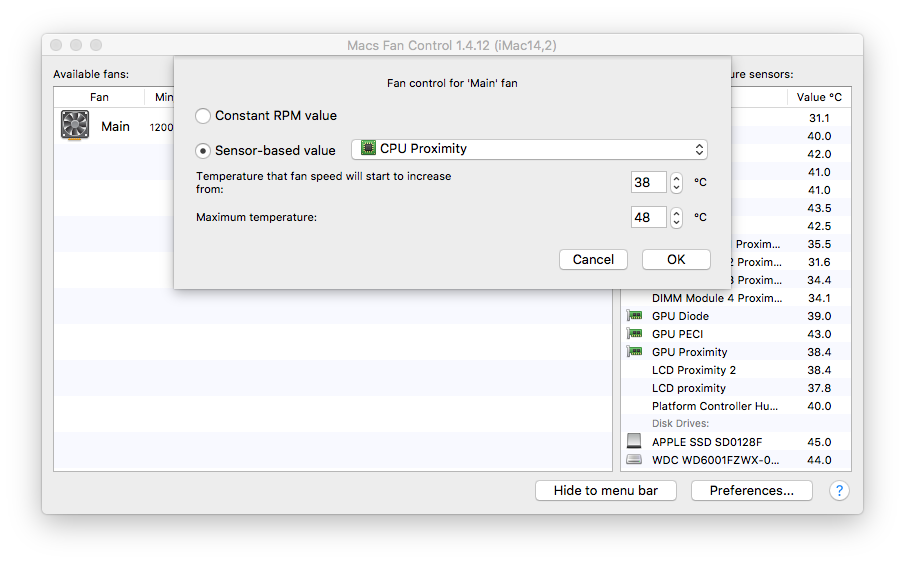Click the 44.0 WDC temperature value
This screenshot has height=564, width=905.
819,460
